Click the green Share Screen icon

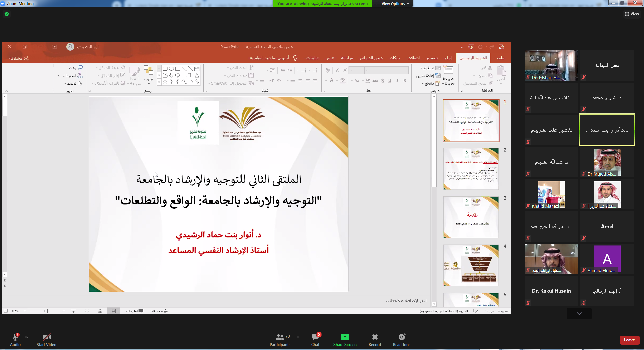(x=345, y=337)
